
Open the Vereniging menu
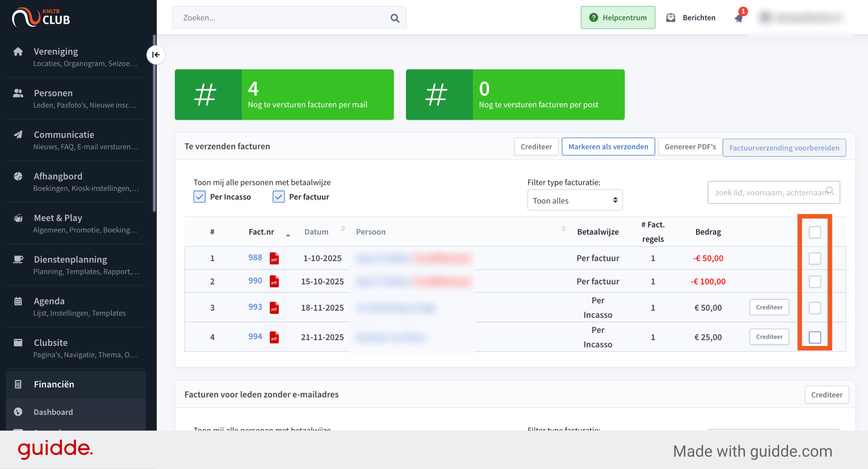(76, 57)
